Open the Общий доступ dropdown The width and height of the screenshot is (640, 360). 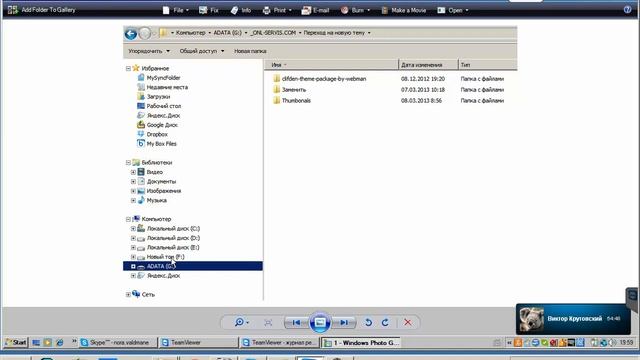point(202,51)
